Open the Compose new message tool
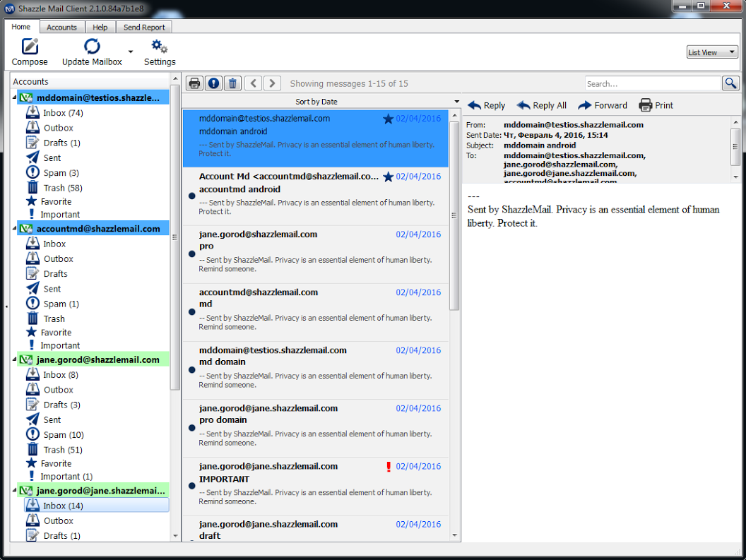746x560 pixels. (x=30, y=52)
